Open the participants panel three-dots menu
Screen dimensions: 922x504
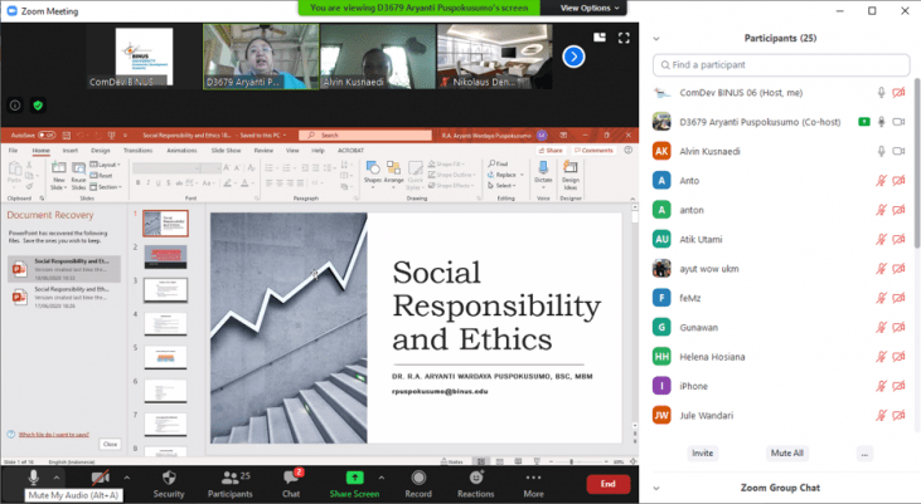point(864,453)
